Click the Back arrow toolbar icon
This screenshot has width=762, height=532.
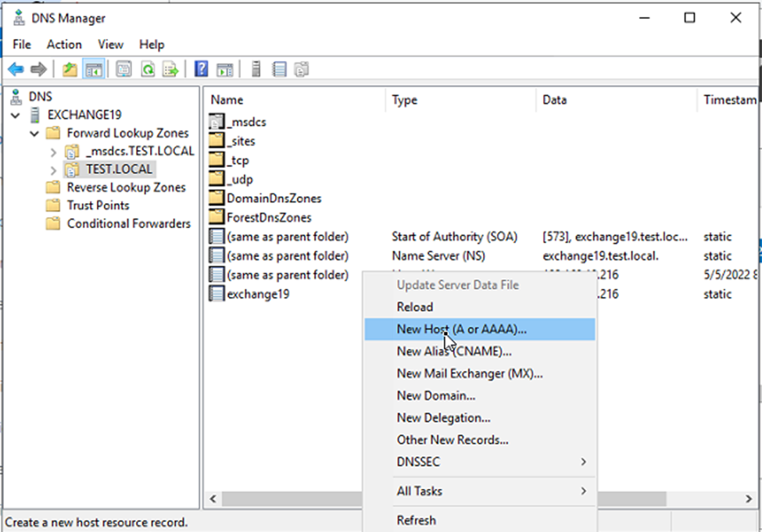point(16,70)
